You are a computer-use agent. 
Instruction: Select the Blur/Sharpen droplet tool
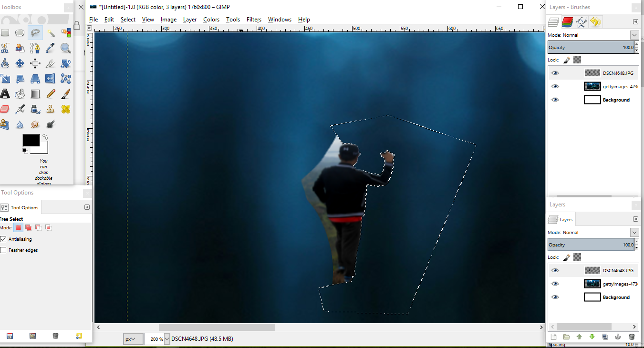[20, 124]
